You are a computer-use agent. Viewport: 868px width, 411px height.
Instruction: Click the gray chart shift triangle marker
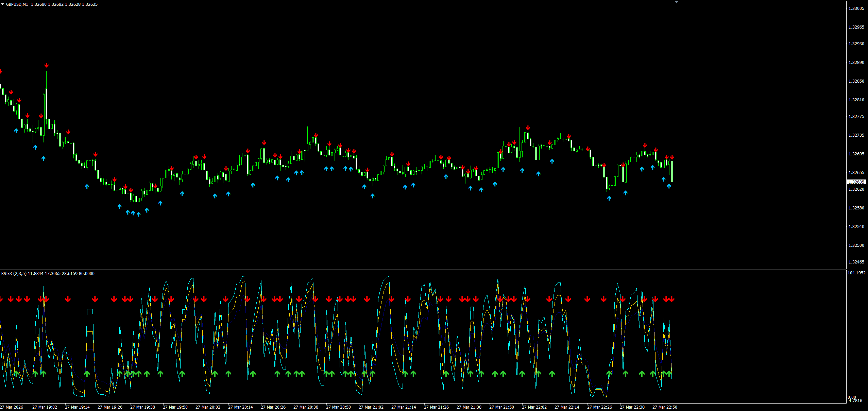(x=676, y=2)
